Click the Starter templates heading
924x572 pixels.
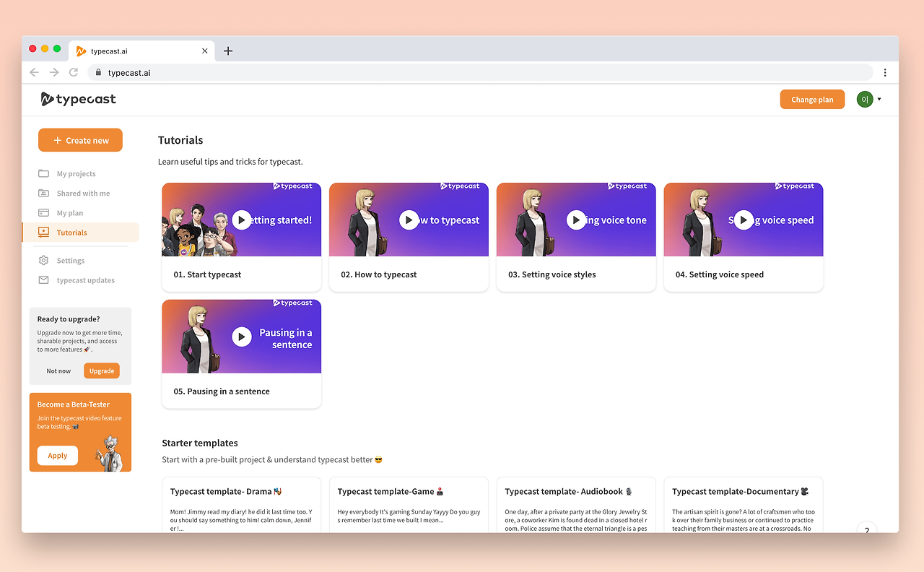click(x=200, y=443)
